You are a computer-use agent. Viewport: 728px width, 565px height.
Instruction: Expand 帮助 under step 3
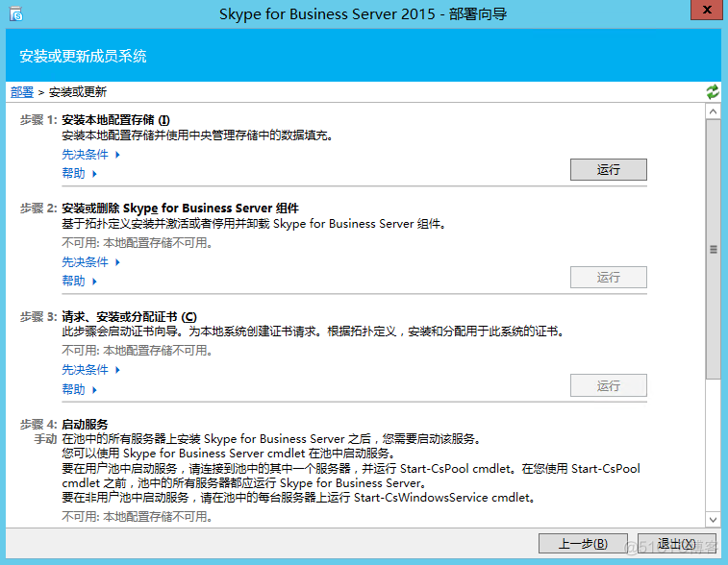pos(80,389)
